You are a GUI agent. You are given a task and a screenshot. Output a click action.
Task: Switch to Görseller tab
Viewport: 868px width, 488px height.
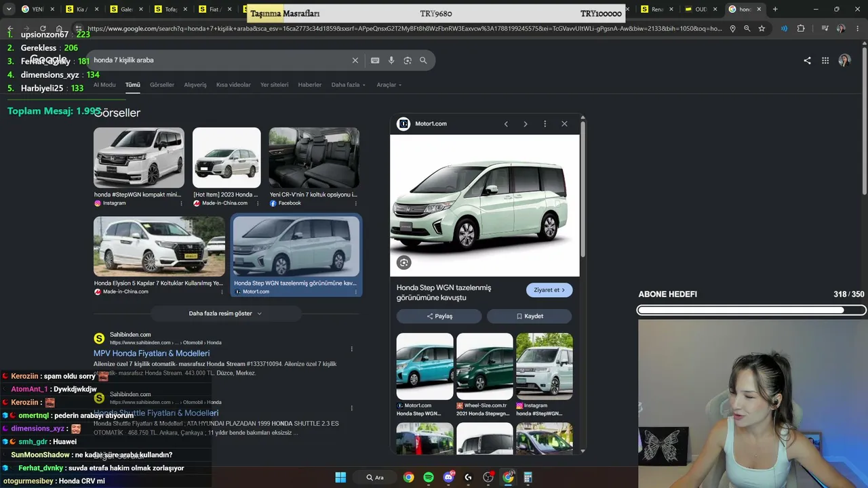pyautogui.click(x=162, y=85)
